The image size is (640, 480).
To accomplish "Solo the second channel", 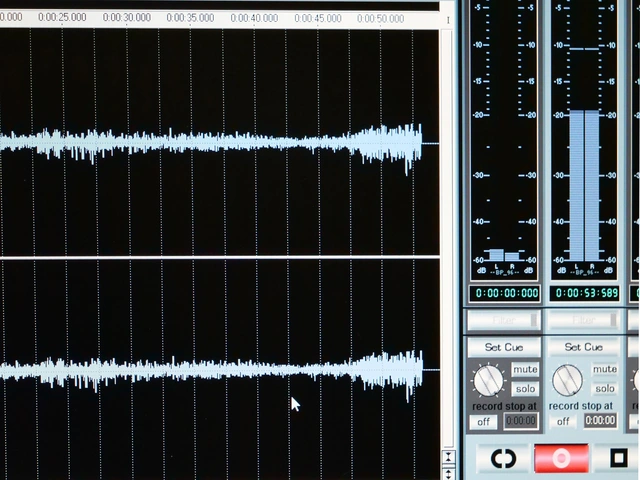I will click(604, 388).
